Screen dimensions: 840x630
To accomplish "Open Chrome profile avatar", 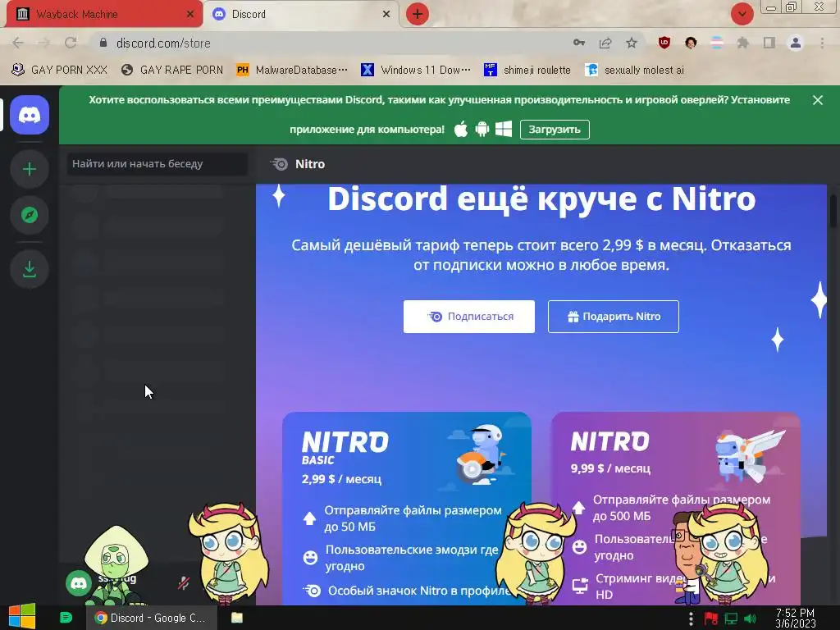I will point(796,43).
